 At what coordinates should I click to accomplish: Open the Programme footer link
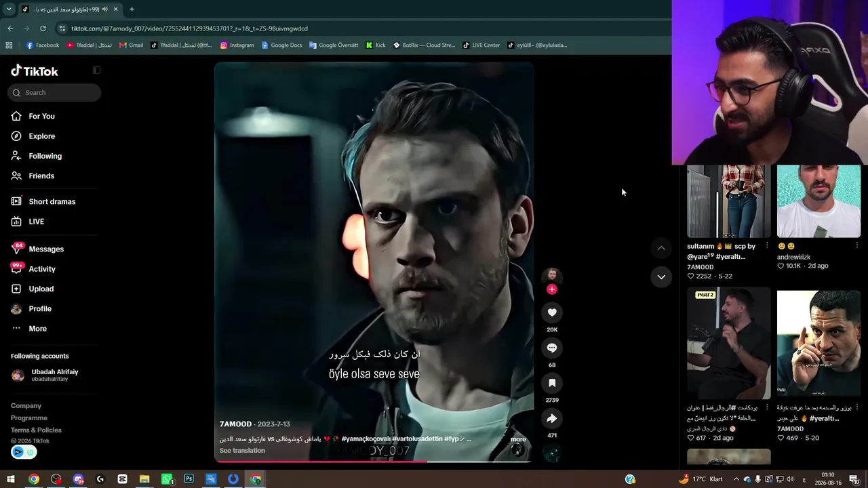pos(29,418)
